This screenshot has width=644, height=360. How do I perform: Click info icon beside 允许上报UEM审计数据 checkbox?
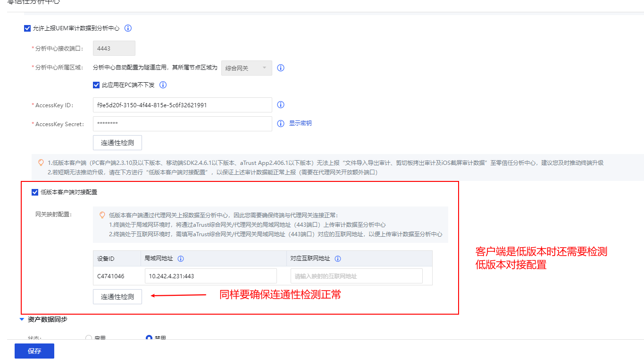click(128, 28)
